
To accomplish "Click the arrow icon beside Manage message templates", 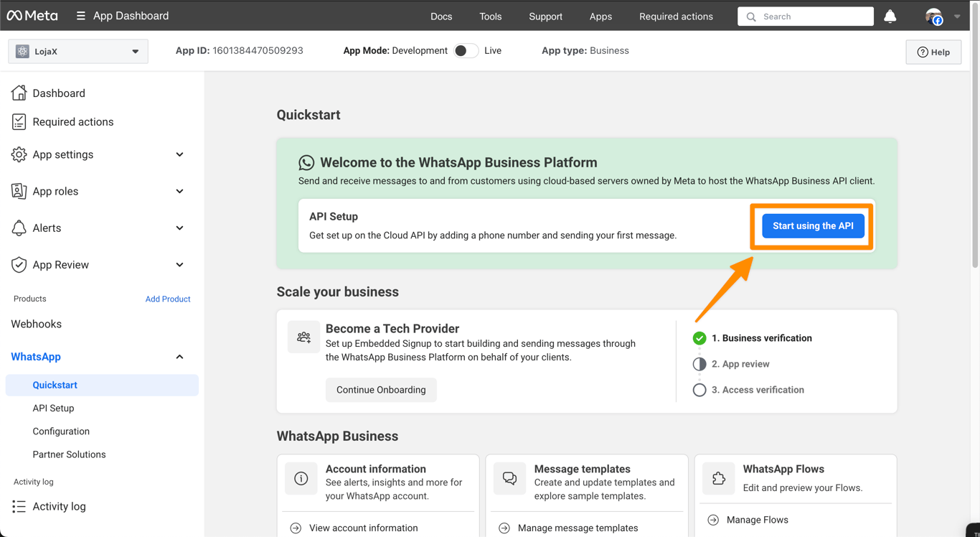I will click(504, 528).
